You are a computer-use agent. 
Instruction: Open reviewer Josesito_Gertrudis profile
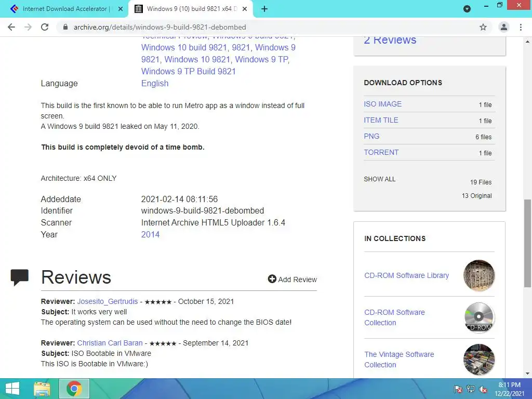pyautogui.click(x=108, y=301)
